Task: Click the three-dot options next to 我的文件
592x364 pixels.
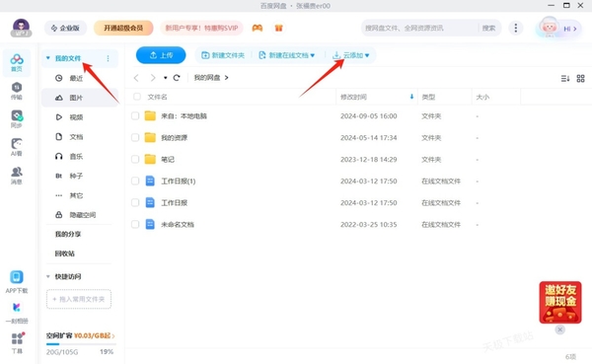Action: coord(108,58)
